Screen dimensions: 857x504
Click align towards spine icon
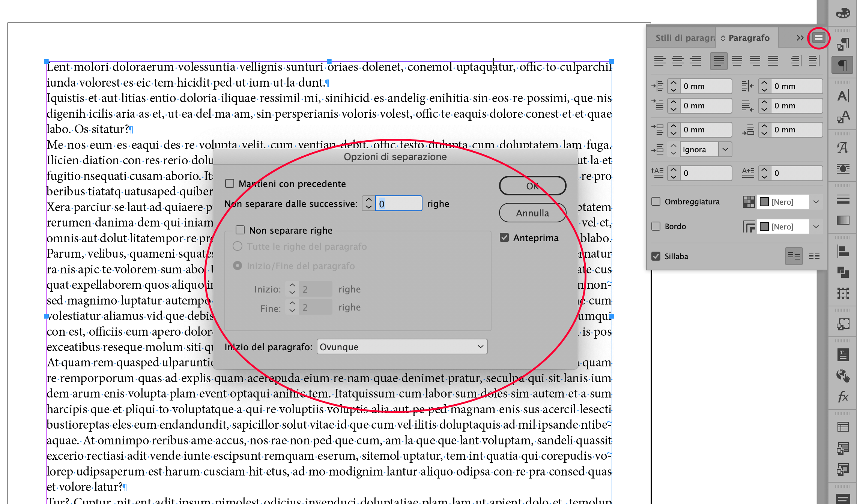(x=796, y=61)
